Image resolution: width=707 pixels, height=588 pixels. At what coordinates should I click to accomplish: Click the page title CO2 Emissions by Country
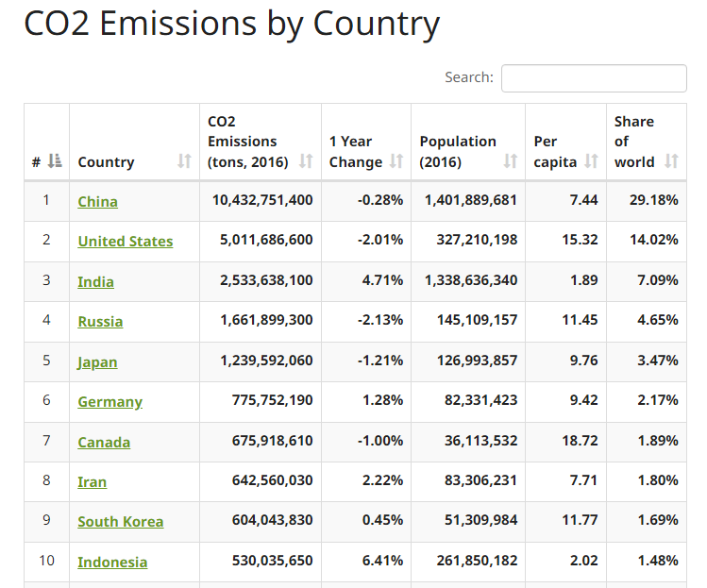231,25
